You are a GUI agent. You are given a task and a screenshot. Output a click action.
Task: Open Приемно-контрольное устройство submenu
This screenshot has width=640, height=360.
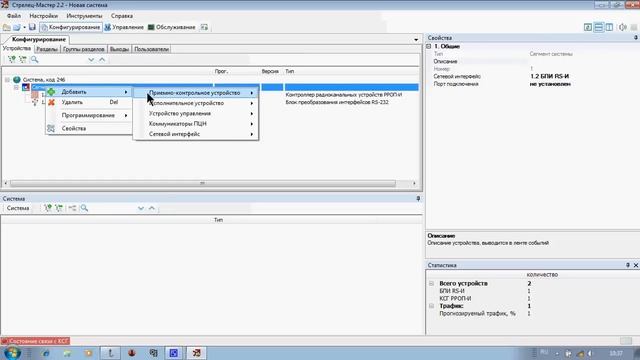tap(196, 93)
